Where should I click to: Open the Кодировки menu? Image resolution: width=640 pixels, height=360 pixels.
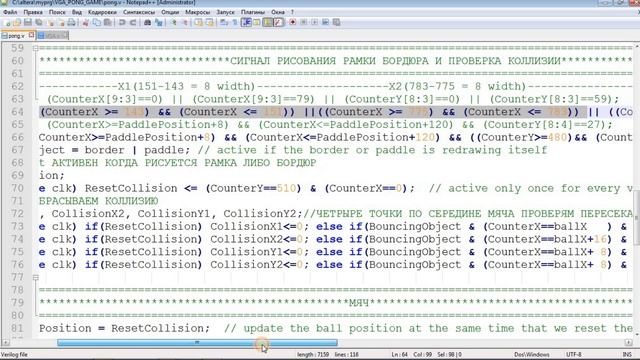tap(102, 12)
